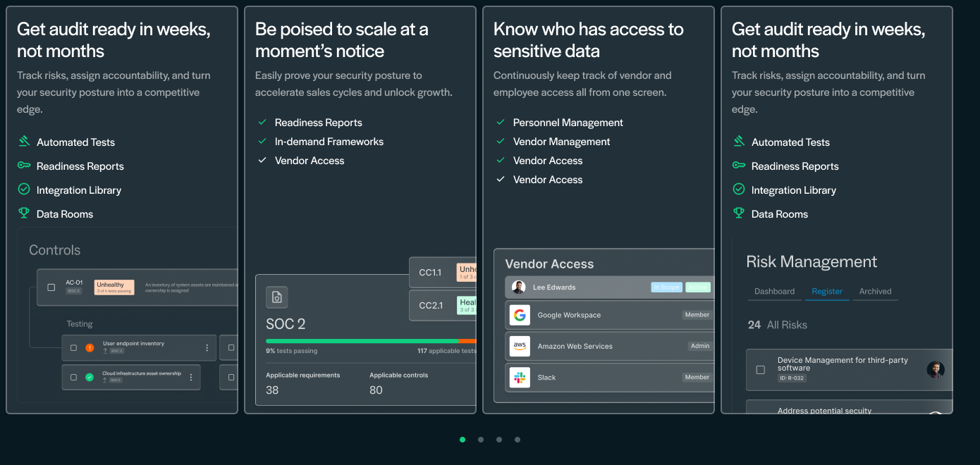Switch to the Archived tab in Risk Management
The width and height of the screenshot is (980, 465).
point(875,291)
